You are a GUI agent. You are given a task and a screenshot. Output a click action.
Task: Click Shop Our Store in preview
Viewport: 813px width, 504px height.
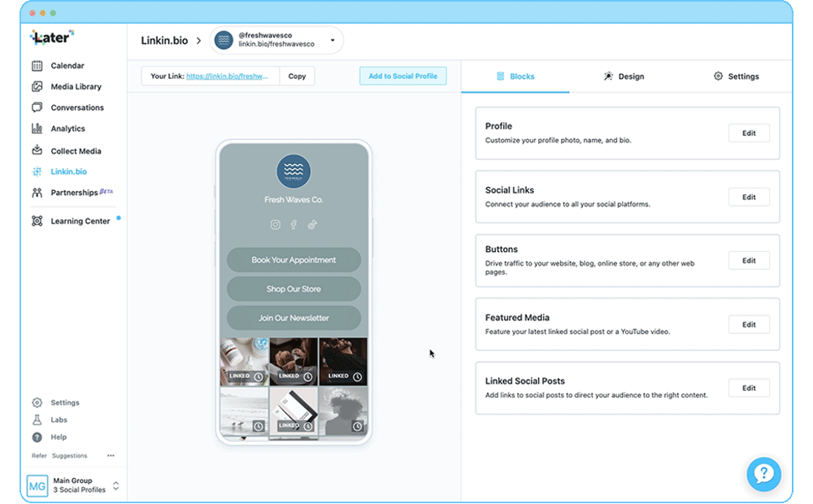click(293, 289)
